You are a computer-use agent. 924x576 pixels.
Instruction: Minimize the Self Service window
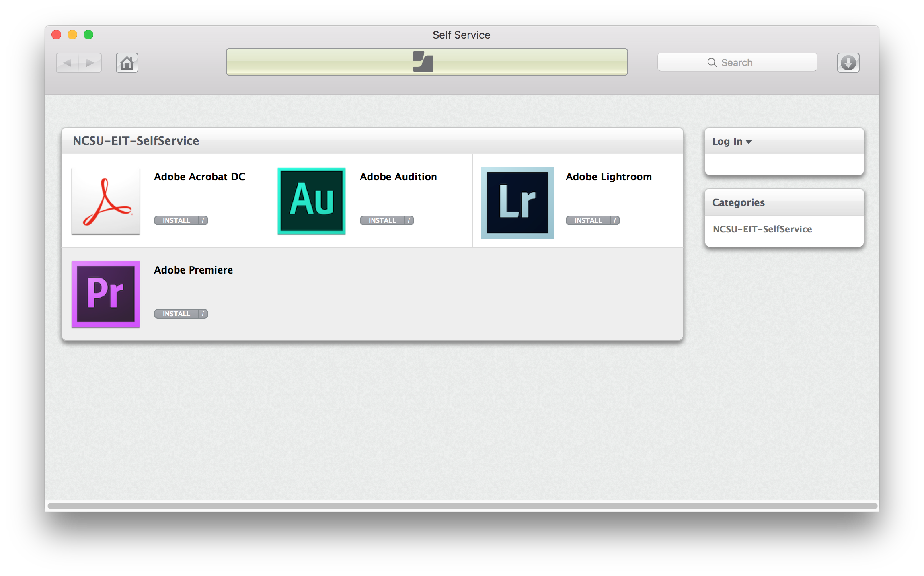point(72,35)
